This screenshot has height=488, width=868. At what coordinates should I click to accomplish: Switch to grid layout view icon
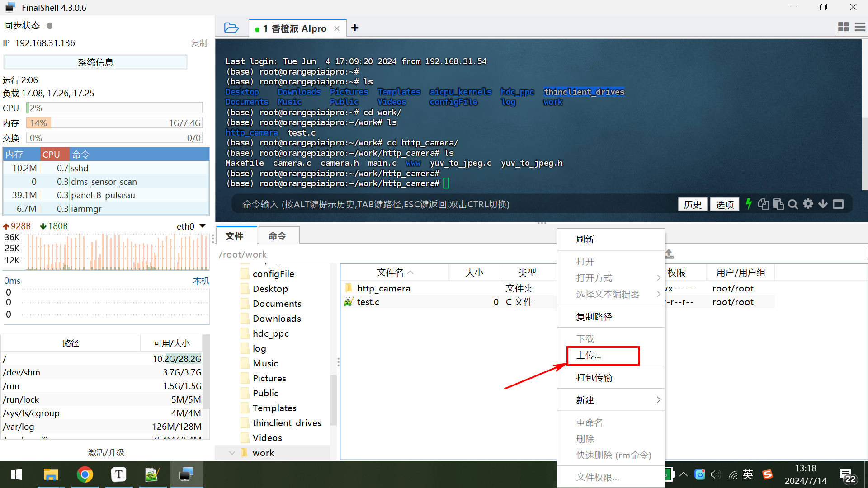tap(843, 27)
